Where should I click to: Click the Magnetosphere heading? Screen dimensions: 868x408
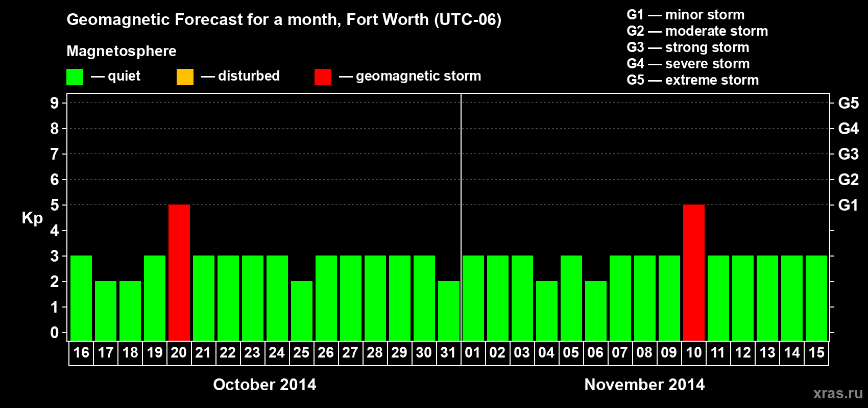click(122, 51)
